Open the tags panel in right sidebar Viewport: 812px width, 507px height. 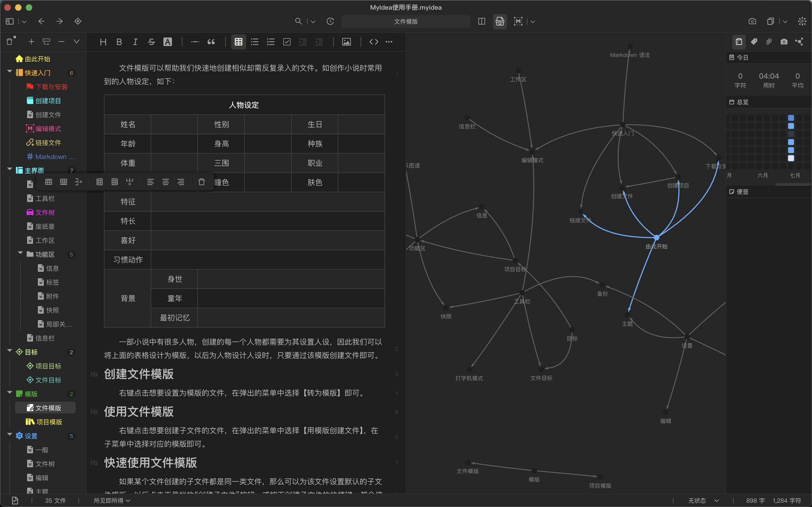click(754, 42)
